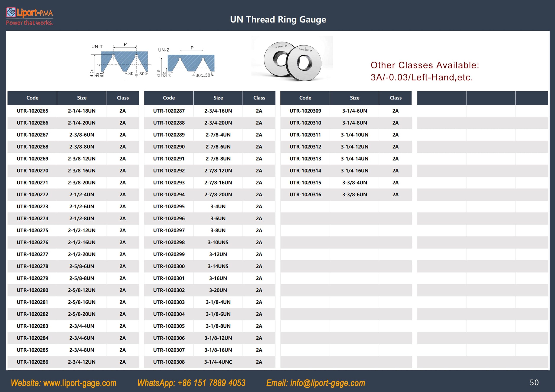This screenshot has width=555, height=392.
Task: Select size 3-3/8-4UN
Action: [x=355, y=183]
